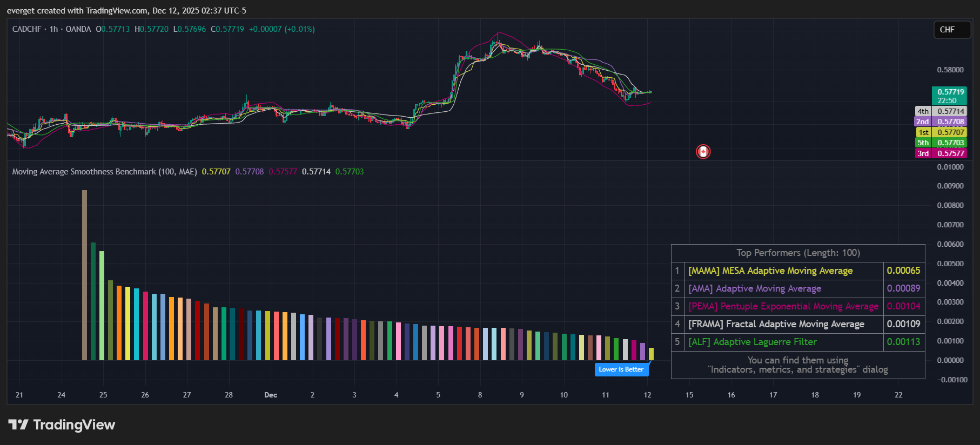Click the '1st' 0.57707 price scale label

[x=941, y=132]
